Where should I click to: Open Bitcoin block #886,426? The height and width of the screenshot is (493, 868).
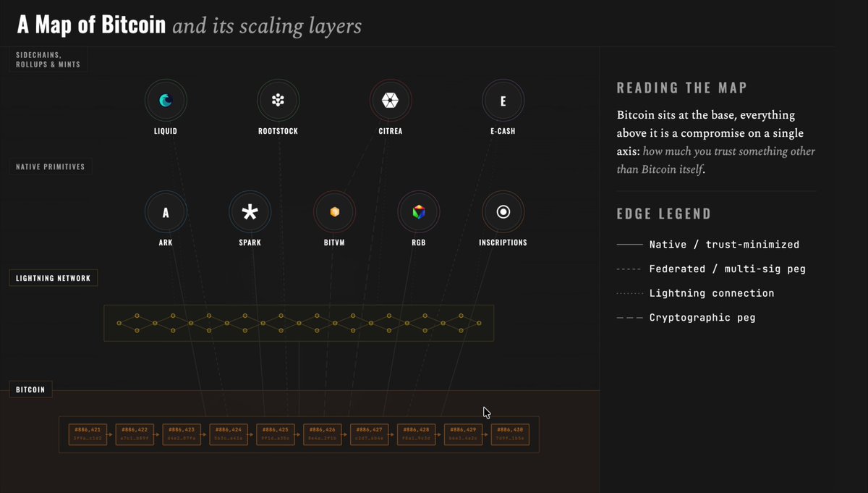323,434
